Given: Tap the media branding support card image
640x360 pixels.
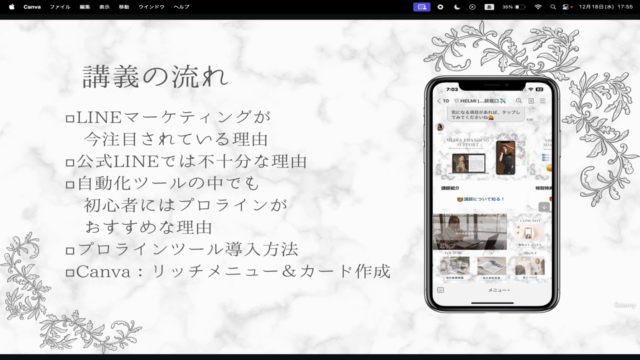Looking at the screenshot, I should tap(482, 156).
